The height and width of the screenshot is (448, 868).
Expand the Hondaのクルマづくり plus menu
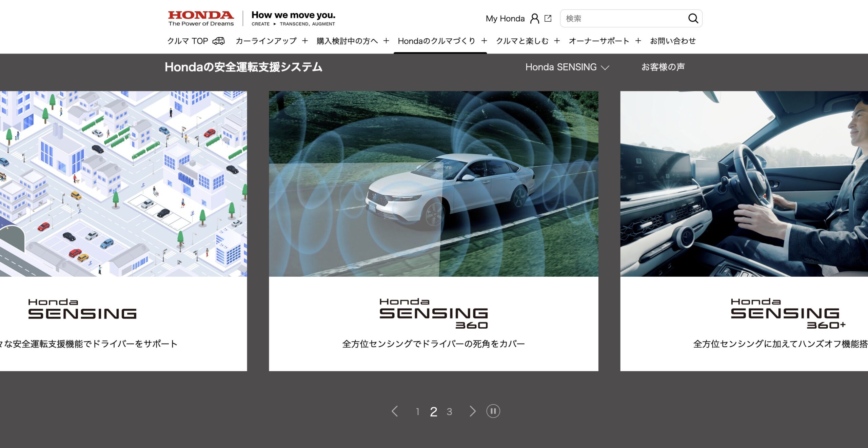coord(484,41)
